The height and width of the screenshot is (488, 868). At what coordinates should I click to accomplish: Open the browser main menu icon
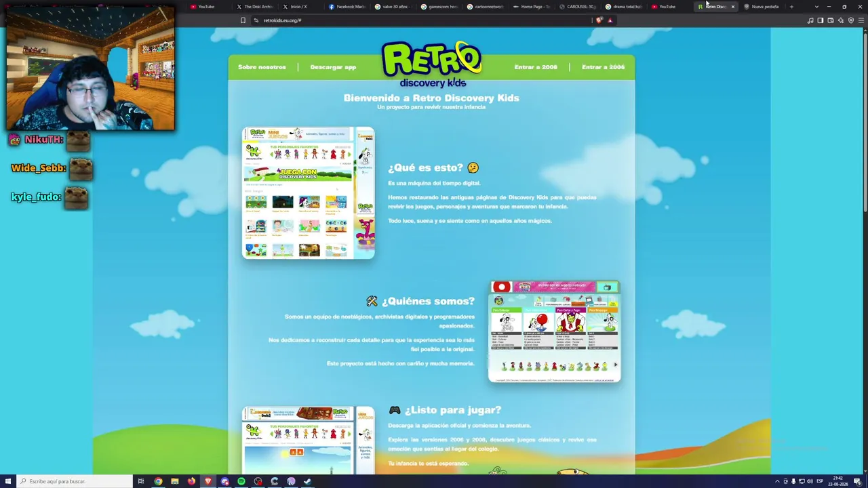pos(861,20)
